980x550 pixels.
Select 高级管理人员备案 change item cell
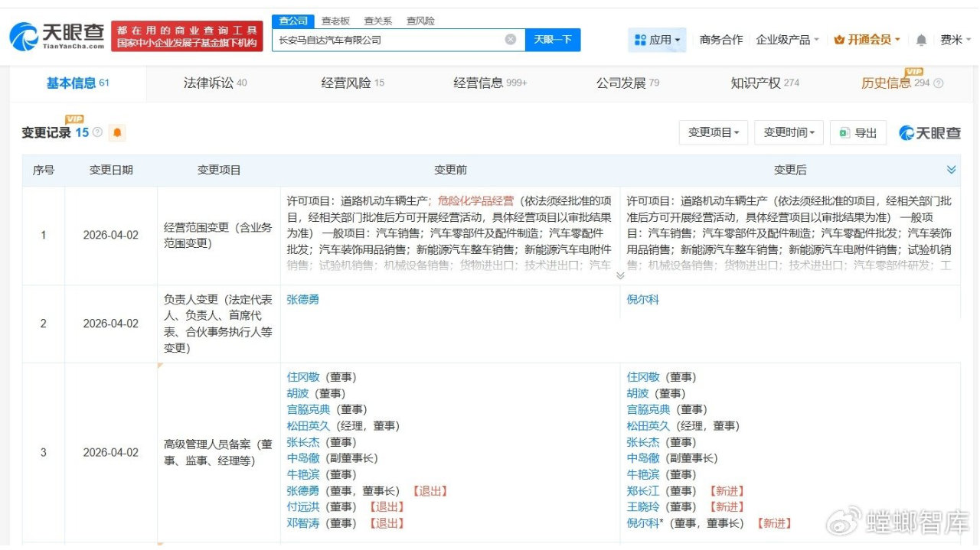(x=219, y=452)
